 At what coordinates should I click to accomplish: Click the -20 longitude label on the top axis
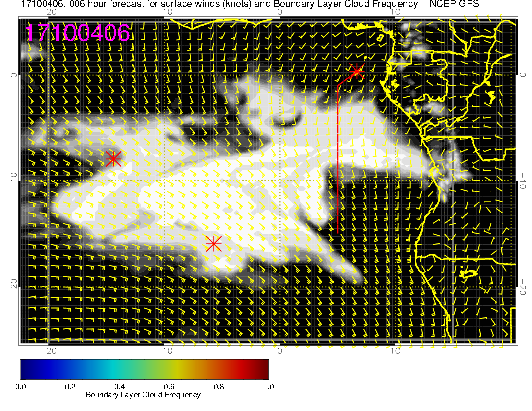coord(48,12)
